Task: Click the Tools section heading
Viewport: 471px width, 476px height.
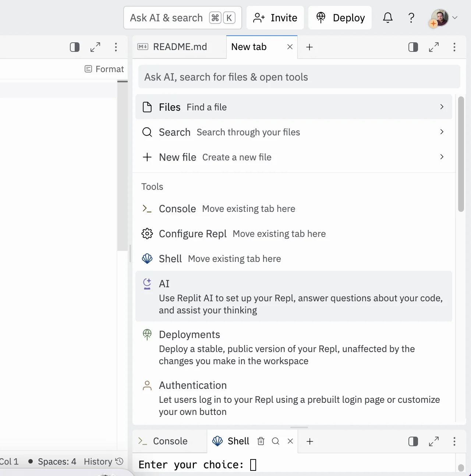Action: point(152,187)
